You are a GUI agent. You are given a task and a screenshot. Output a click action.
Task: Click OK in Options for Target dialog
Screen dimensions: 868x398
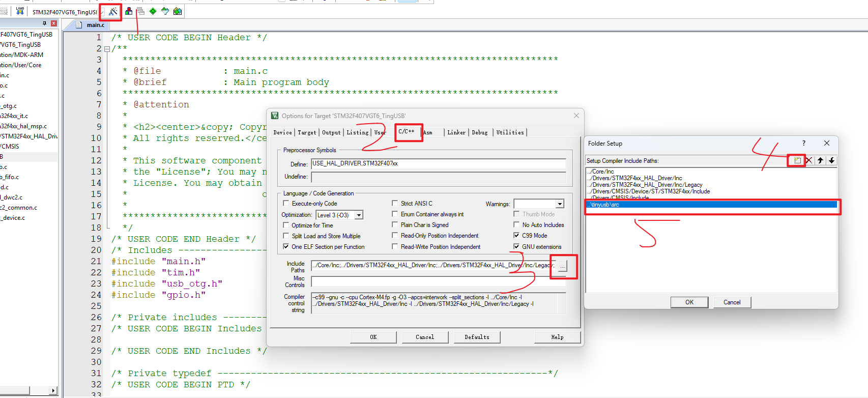373,337
